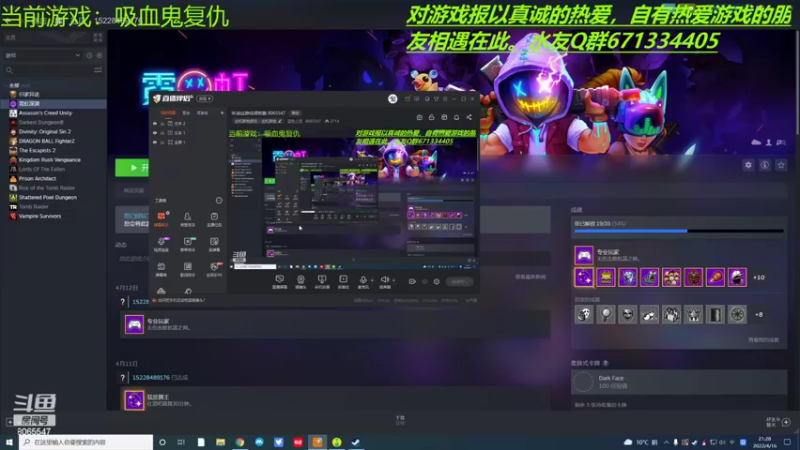
Task: Toggle visibility eye of second scene source
Action: coord(155,133)
